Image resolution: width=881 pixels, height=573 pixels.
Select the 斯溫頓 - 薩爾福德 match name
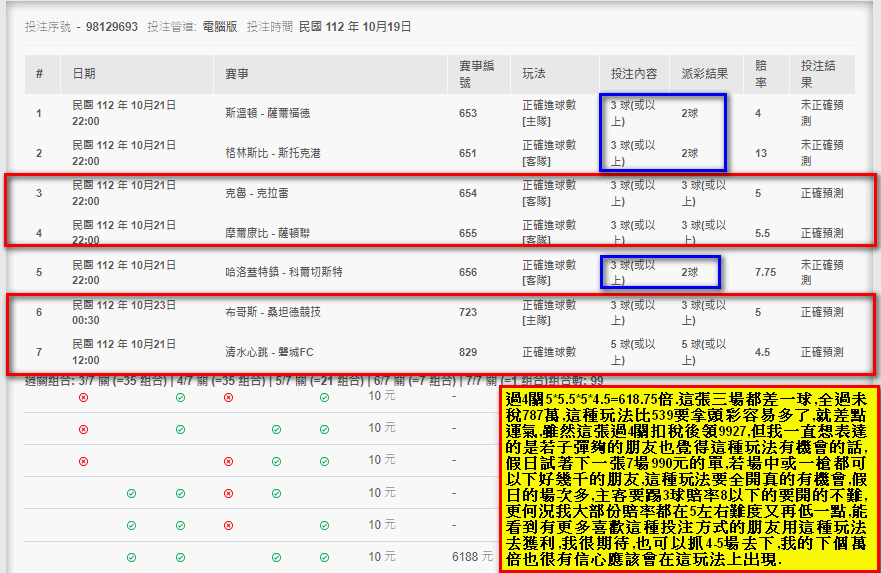tap(268, 113)
